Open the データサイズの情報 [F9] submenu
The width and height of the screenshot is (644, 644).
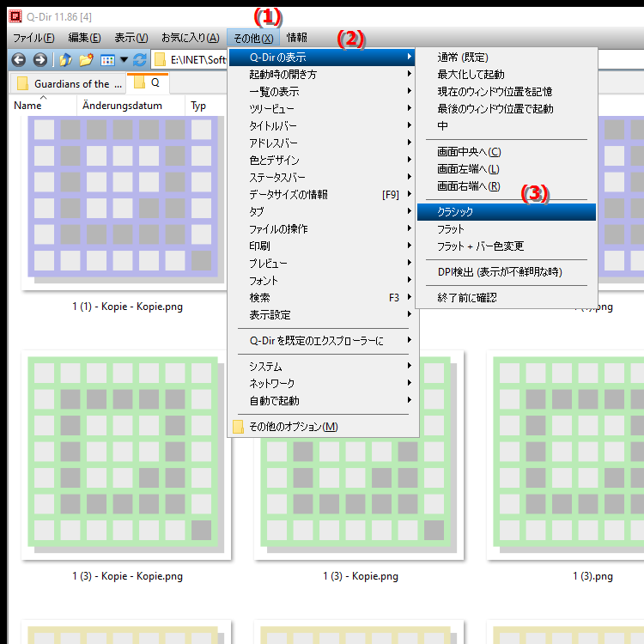pyautogui.click(x=322, y=195)
